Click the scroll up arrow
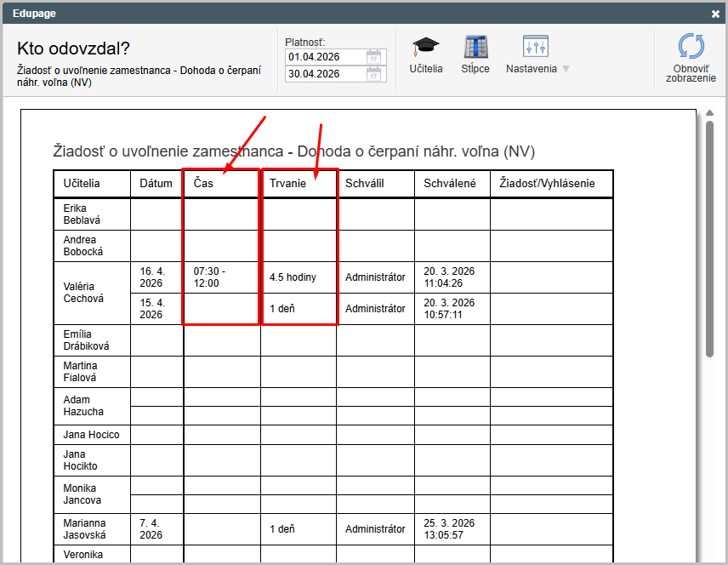Viewport: 728px width, 565px height. pos(709,113)
